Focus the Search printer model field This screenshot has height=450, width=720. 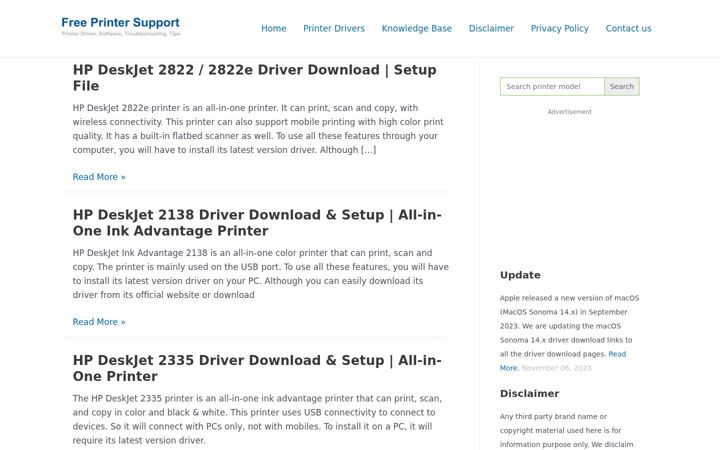[x=552, y=86]
